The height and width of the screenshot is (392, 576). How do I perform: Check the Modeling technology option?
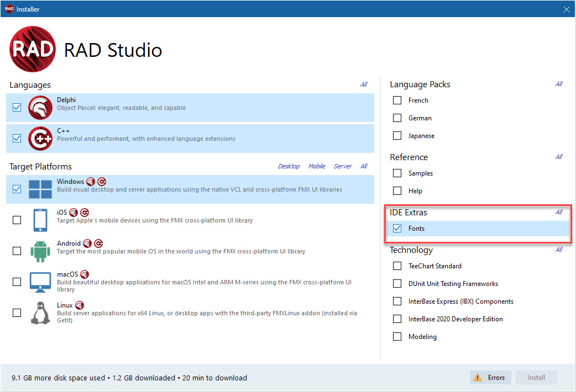pos(397,337)
